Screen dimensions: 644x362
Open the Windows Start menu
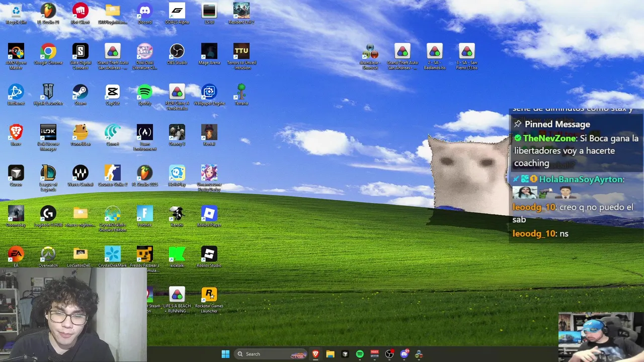pos(225,354)
